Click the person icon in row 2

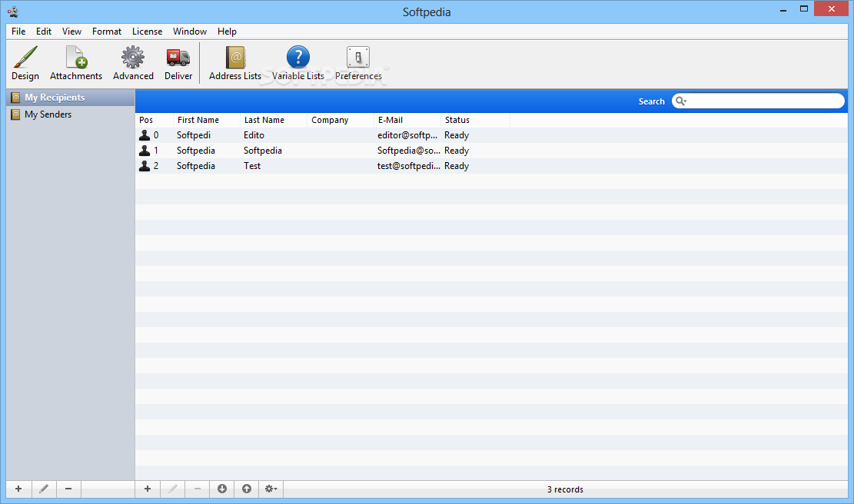145,165
